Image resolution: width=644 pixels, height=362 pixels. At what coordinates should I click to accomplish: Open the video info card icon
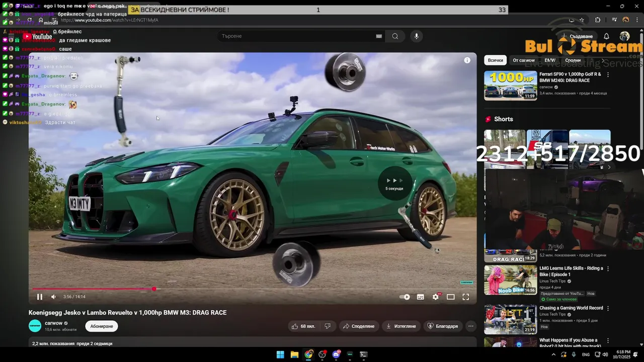tap(467, 60)
